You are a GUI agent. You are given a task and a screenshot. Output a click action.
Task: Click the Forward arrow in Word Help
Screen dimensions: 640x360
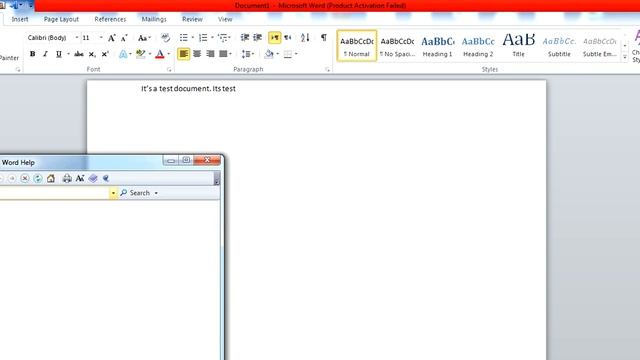[12, 178]
